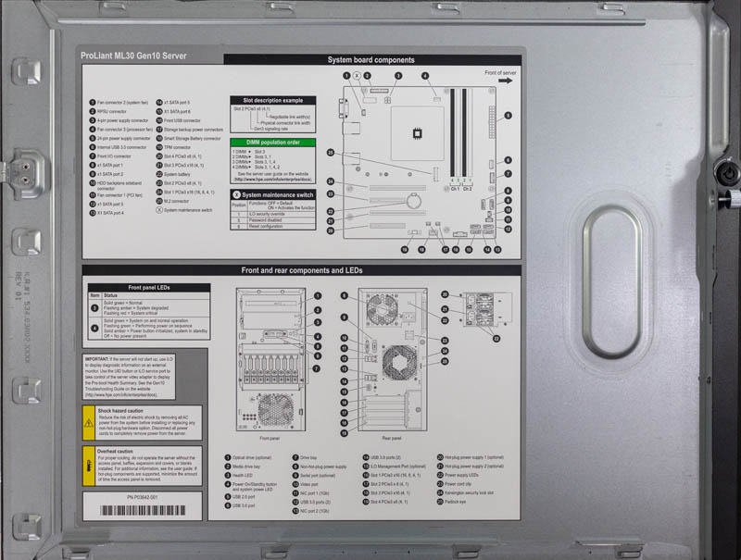Click the Serial port (optional) legend entry
The height and width of the screenshot is (560, 741).
click(x=314, y=476)
